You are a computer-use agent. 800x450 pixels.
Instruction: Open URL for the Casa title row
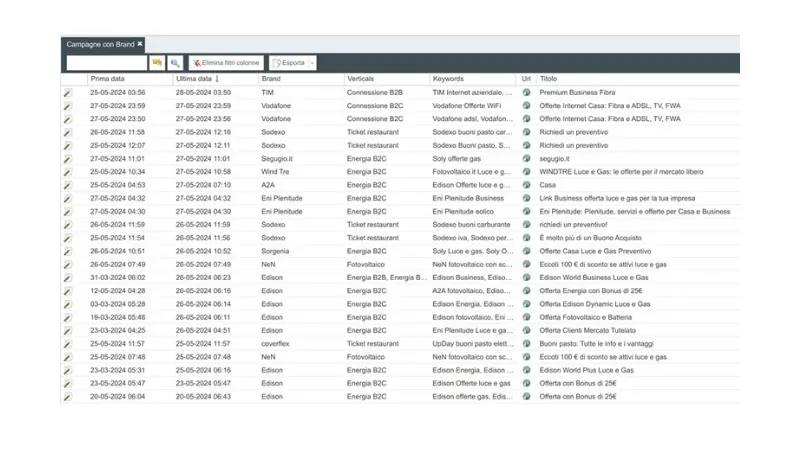click(526, 185)
